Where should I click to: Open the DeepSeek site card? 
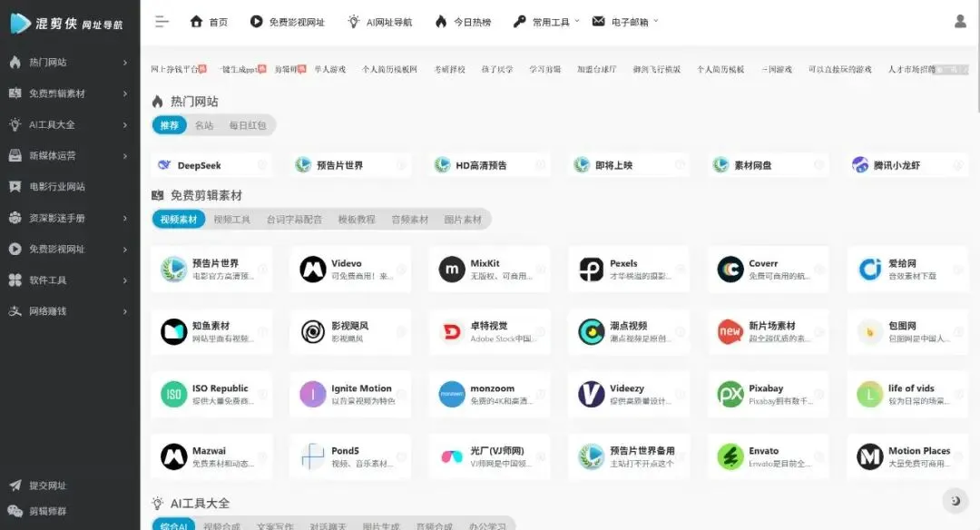[211, 165]
